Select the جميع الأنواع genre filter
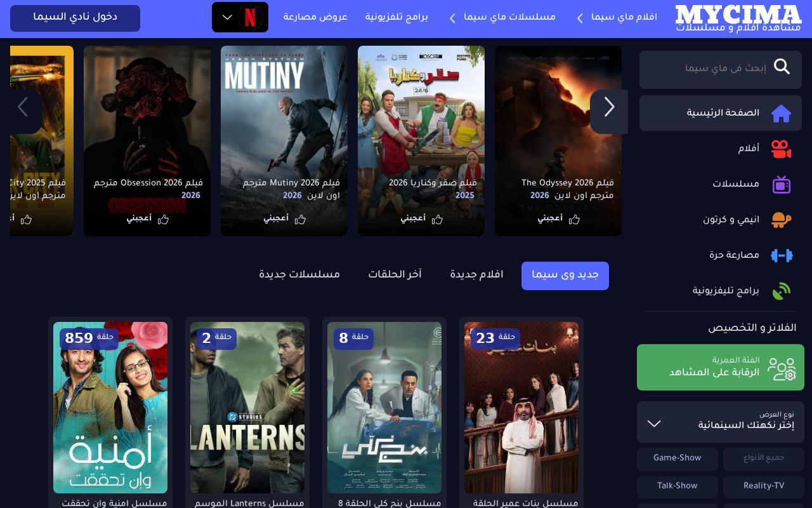This screenshot has width=812, height=508. (x=764, y=458)
